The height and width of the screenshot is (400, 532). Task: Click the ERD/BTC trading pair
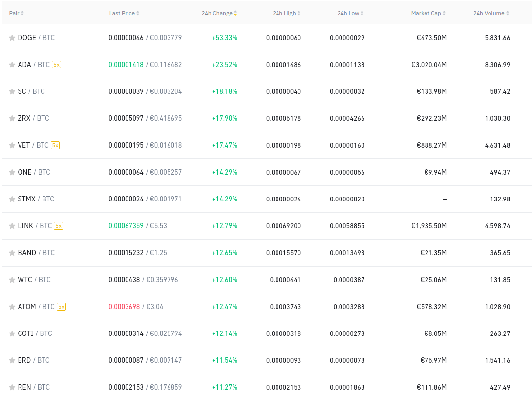click(x=33, y=360)
